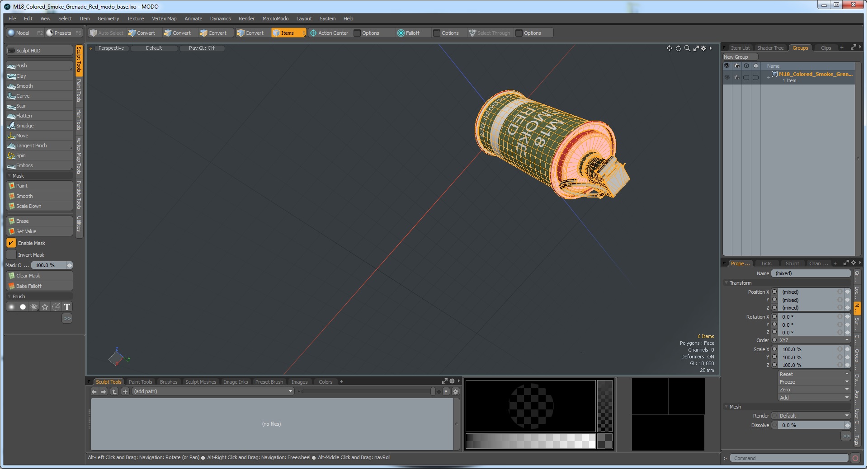Toggle visibility eye for M18_Colored_Smoke group
Screen dimensions: 868x470
pyautogui.click(x=727, y=77)
